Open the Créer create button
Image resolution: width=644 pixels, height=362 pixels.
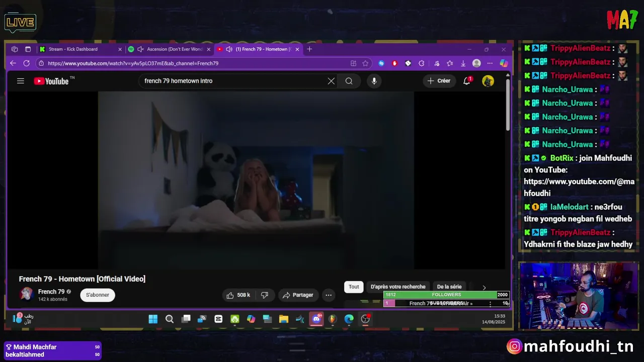point(439,81)
